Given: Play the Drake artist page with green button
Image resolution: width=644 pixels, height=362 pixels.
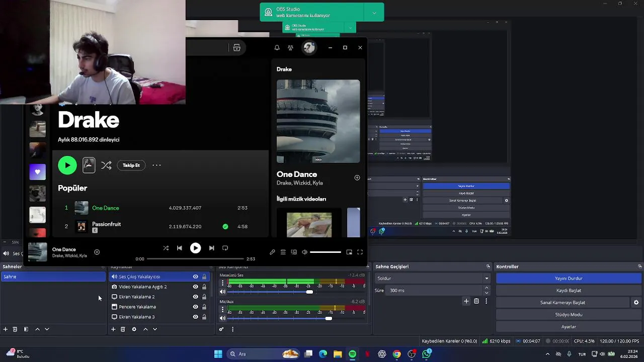Looking at the screenshot, I should [x=67, y=165].
